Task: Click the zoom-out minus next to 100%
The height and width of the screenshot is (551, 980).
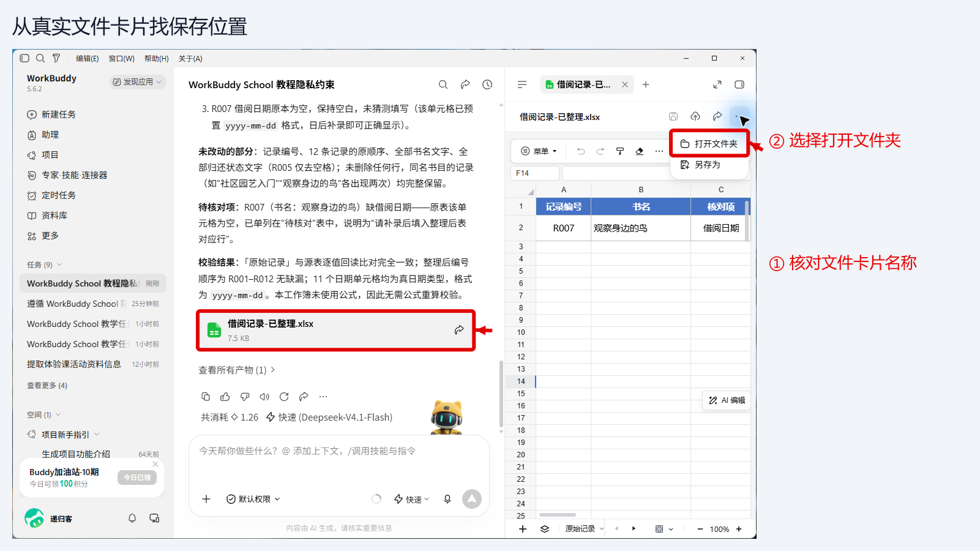Action: pyautogui.click(x=700, y=529)
